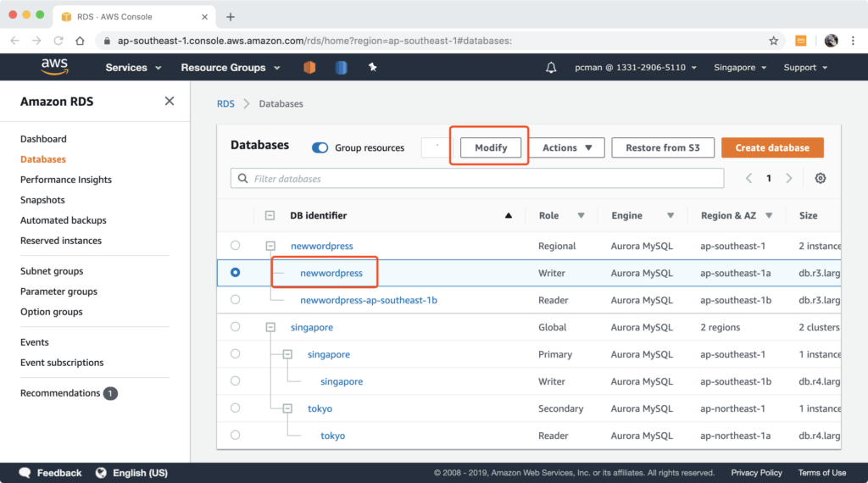Close the RDS AWS Console tab
868x483 pixels.
[204, 17]
